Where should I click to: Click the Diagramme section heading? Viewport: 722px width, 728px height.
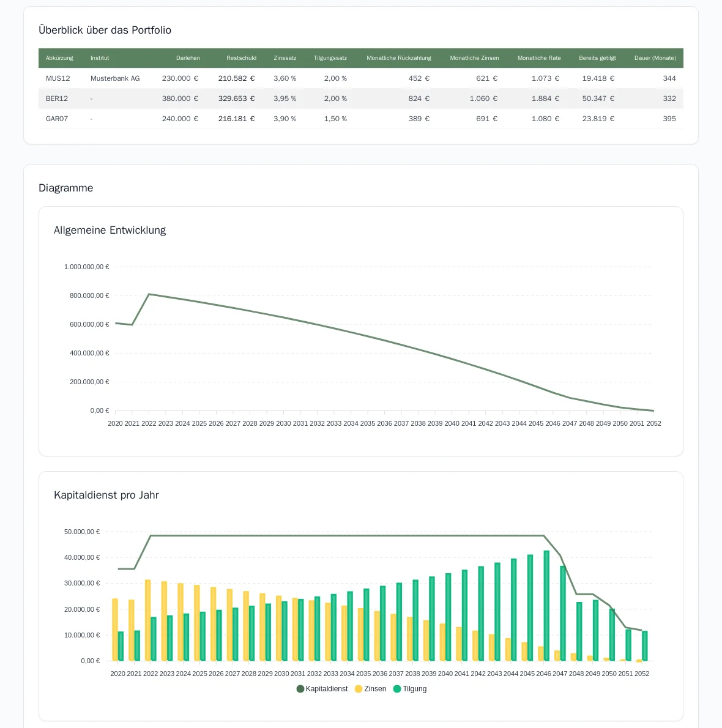(66, 188)
